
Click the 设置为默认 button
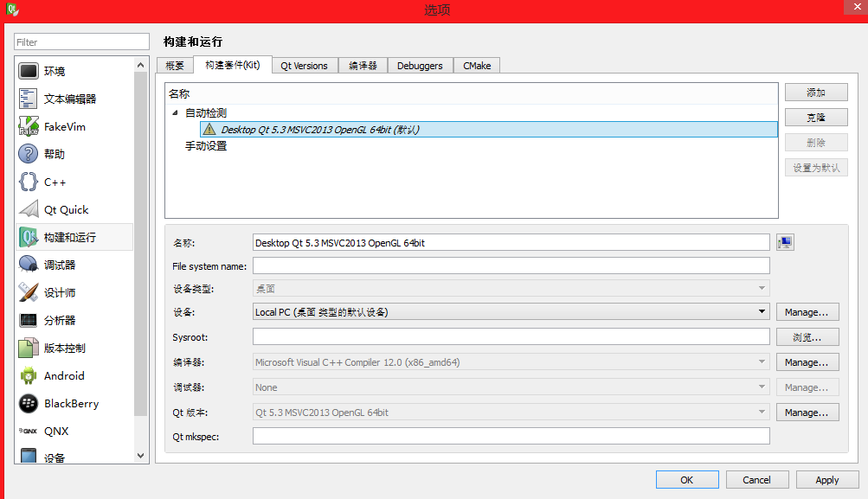816,168
